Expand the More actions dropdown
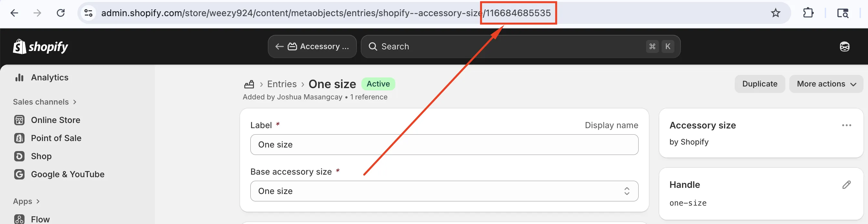 click(x=826, y=84)
